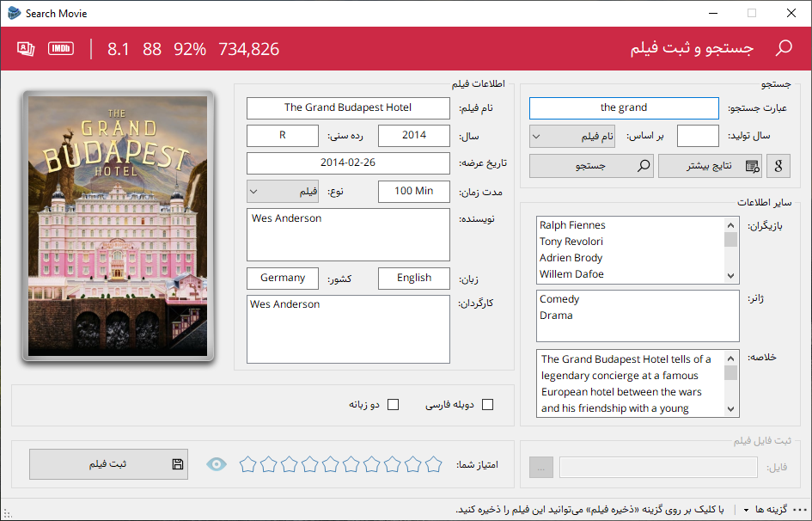Screen dimensions: 812x521
Task: Select Adrien Brody in actors list
Action: [x=571, y=258]
